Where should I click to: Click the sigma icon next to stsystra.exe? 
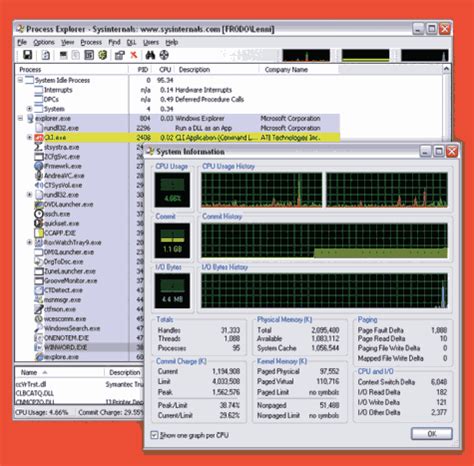[x=39, y=147]
